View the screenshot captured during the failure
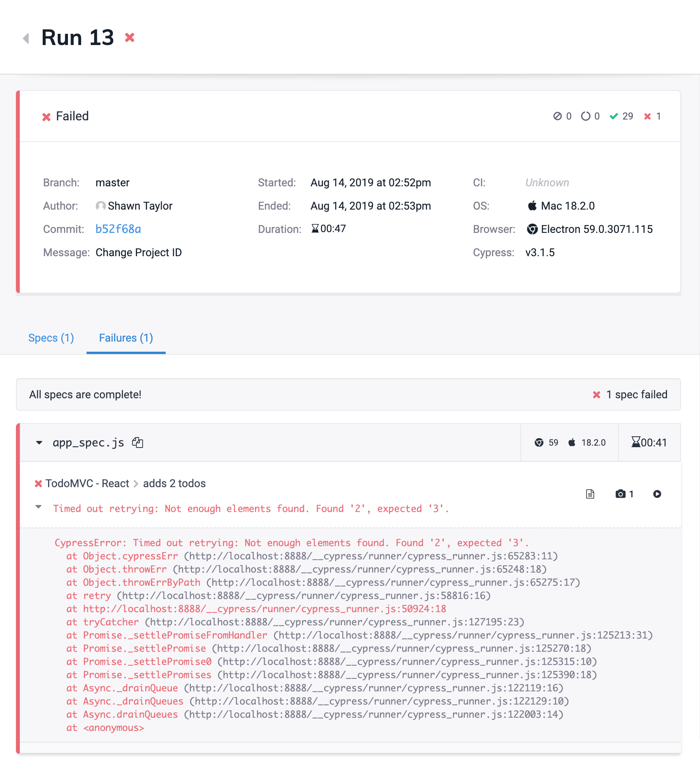This screenshot has height=781, width=700. [x=620, y=494]
